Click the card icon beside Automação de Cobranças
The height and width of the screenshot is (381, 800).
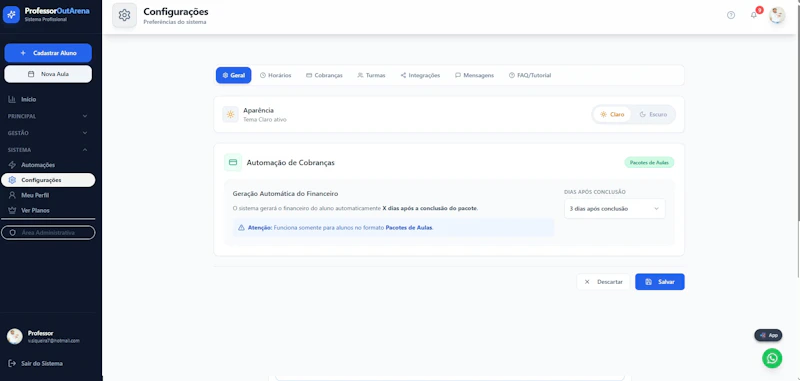[233, 162]
